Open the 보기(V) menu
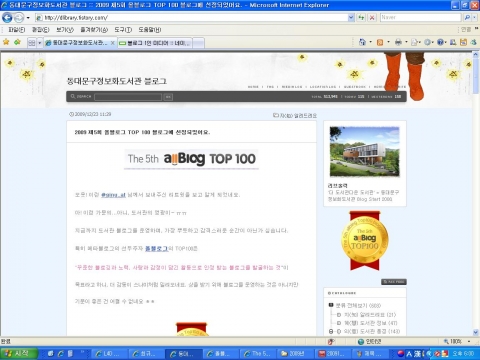Image resolution: width=480 pixels, height=360 pixels. 65,30
